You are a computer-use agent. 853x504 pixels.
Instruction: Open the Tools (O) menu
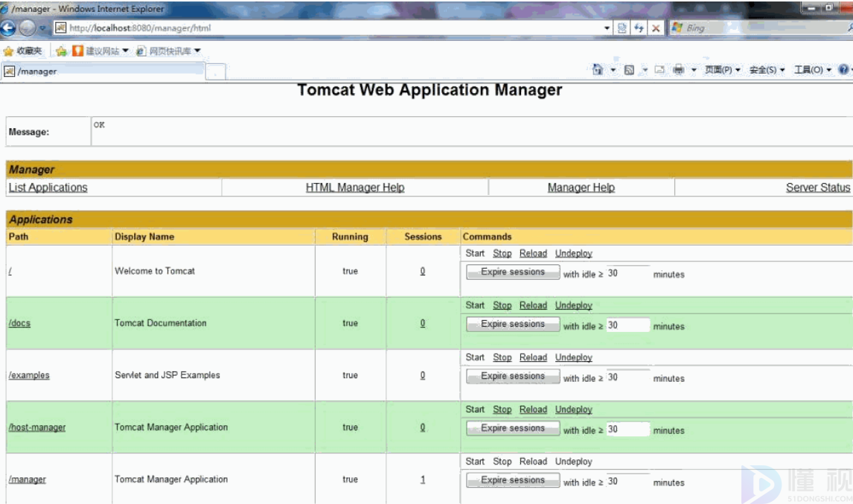click(813, 70)
